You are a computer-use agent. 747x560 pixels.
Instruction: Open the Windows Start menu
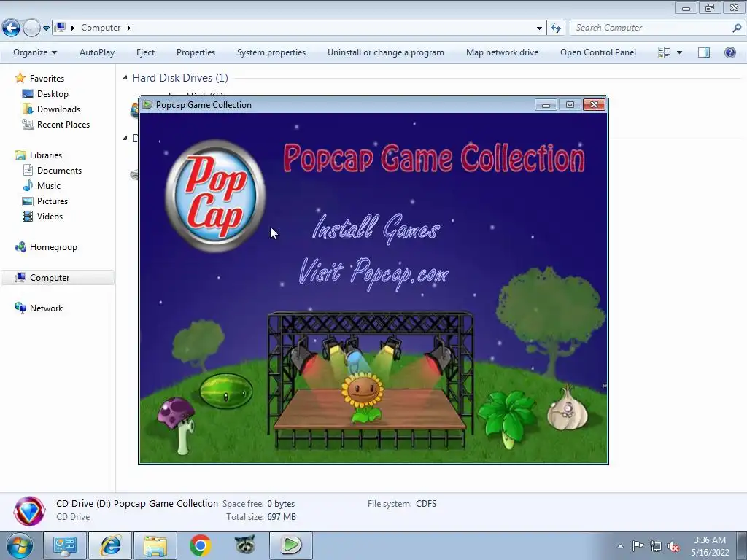click(20, 545)
